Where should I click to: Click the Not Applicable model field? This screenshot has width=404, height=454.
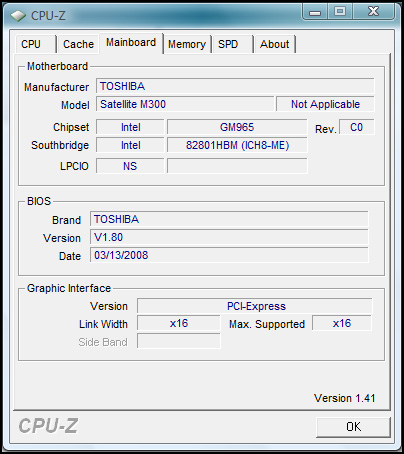[325, 104]
